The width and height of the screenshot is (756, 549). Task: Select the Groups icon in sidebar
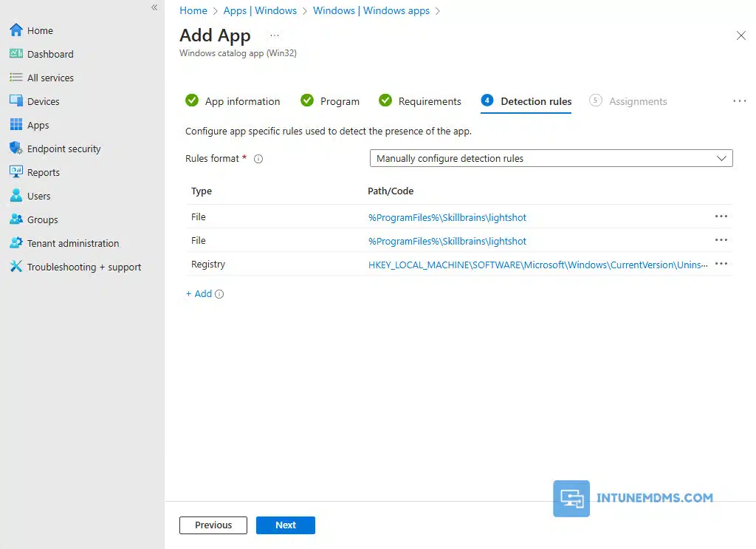click(16, 219)
